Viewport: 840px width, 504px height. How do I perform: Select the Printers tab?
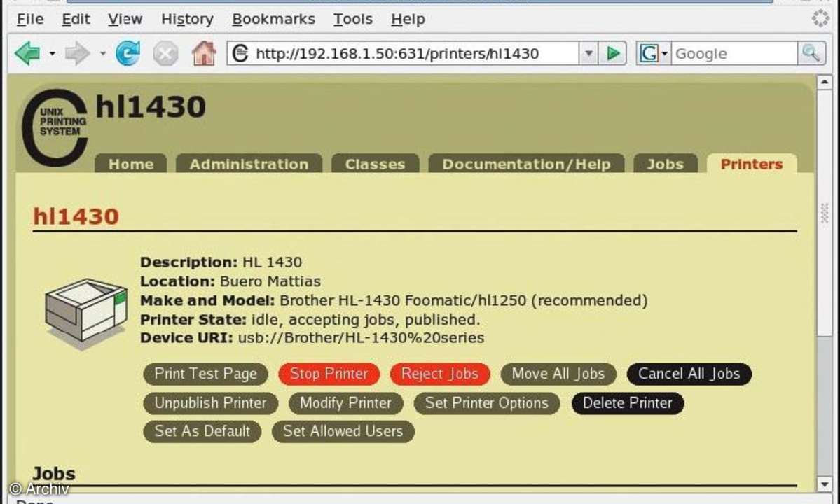point(752,164)
